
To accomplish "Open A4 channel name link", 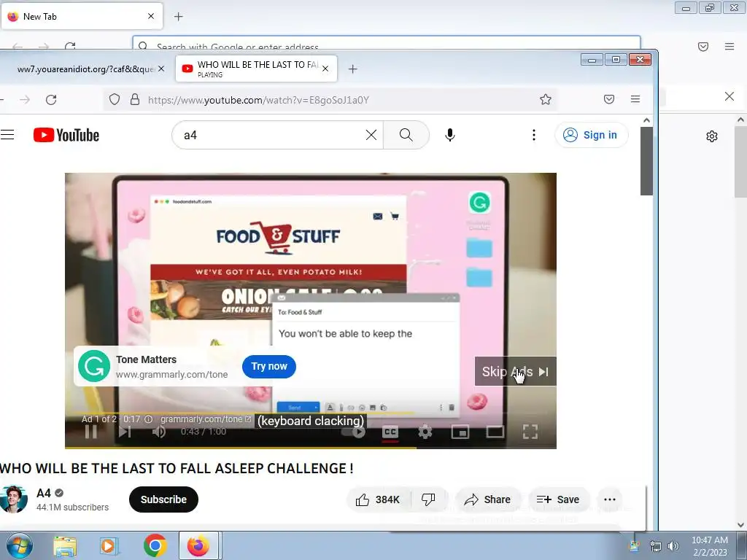I will tap(43, 493).
